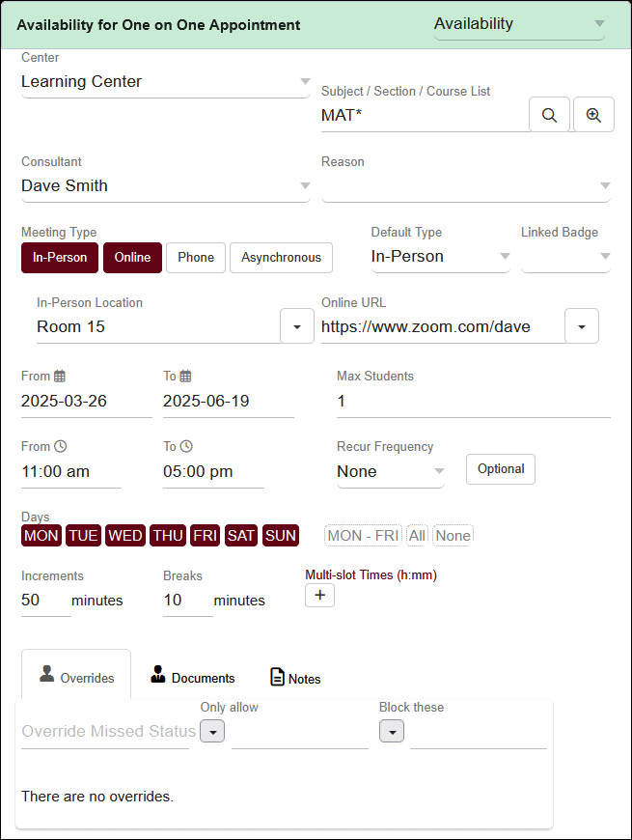The image size is (632, 840).
Task: Click the calendar icon next to To date
Action: 186,377
